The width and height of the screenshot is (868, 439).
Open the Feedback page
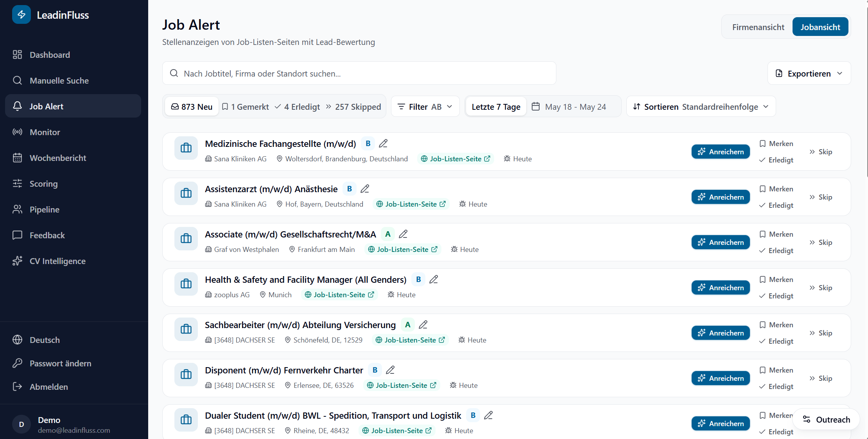click(73, 235)
